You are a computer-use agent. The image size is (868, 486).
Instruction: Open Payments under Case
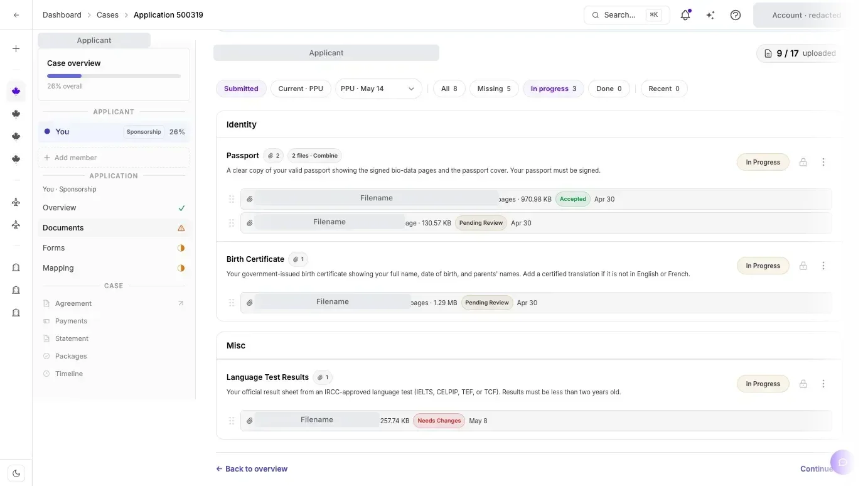(71, 321)
